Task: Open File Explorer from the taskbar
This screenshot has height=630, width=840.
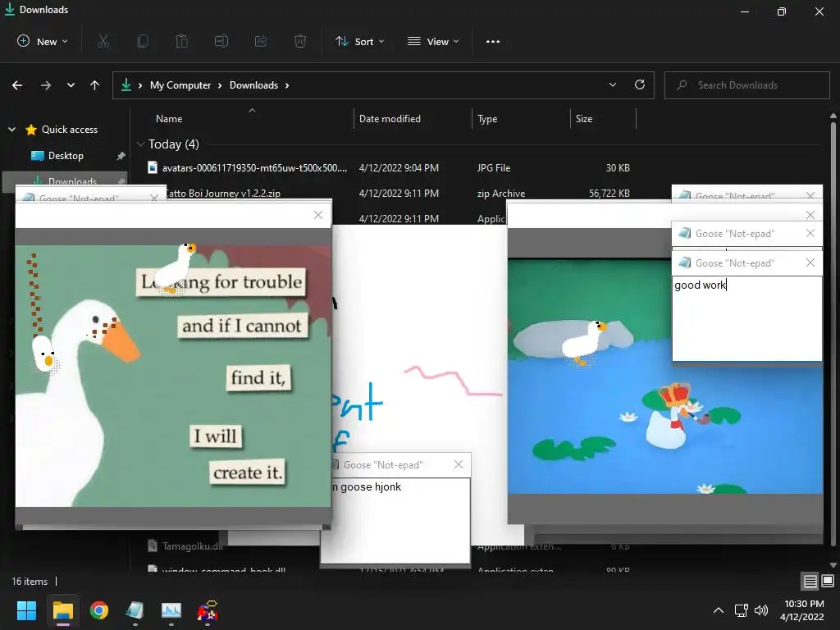Action: pos(62,610)
